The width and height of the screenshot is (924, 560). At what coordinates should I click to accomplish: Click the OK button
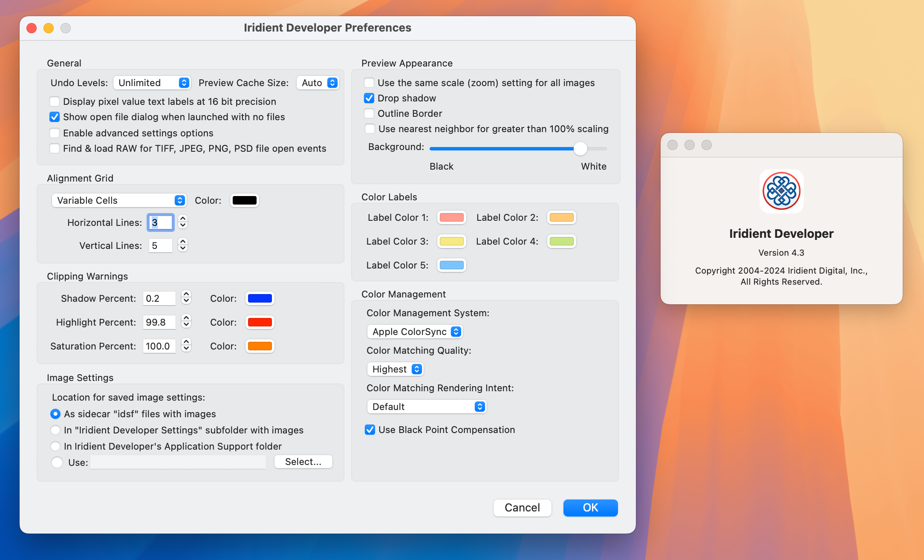(x=591, y=508)
